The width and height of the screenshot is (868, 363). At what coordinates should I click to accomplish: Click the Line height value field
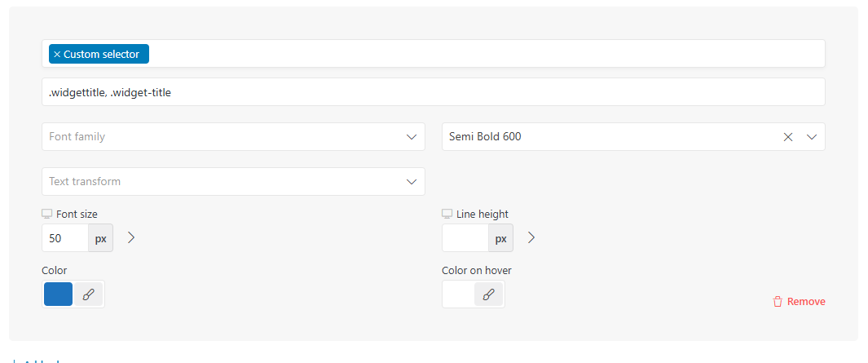coord(465,238)
